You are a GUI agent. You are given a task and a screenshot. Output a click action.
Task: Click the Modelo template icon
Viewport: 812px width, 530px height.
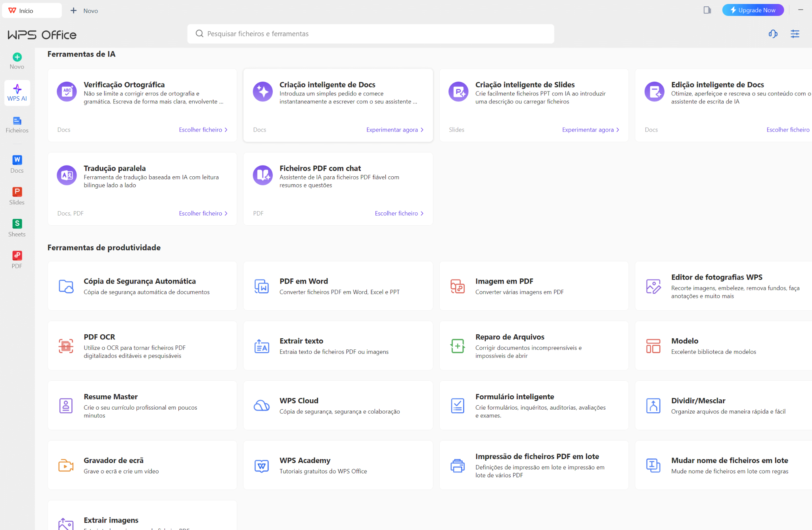coord(653,346)
